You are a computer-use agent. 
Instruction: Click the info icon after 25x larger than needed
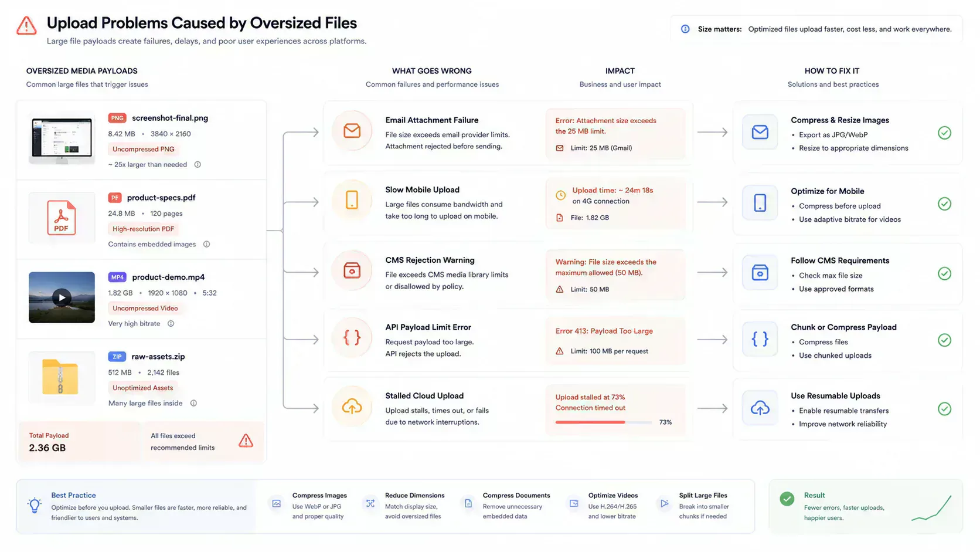pyautogui.click(x=198, y=165)
